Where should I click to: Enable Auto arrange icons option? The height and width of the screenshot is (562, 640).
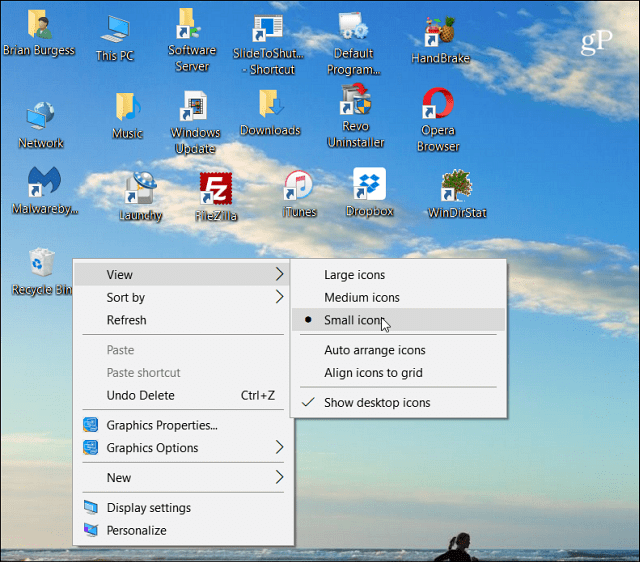374,351
